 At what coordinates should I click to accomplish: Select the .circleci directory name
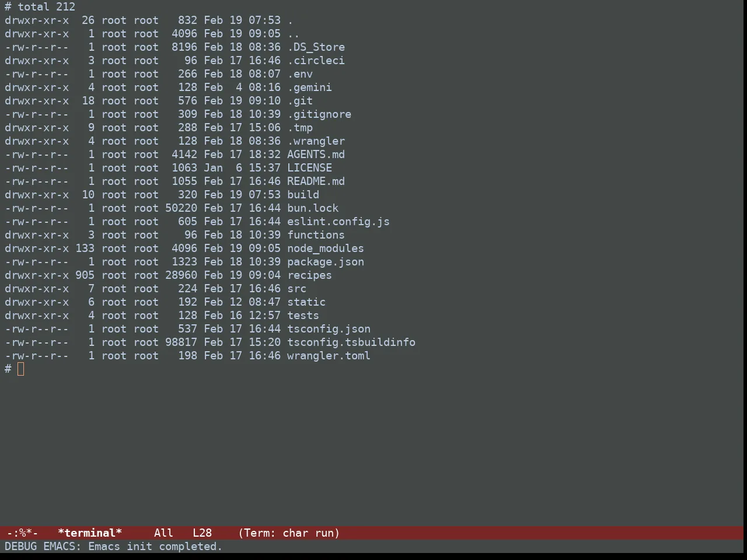point(316,60)
